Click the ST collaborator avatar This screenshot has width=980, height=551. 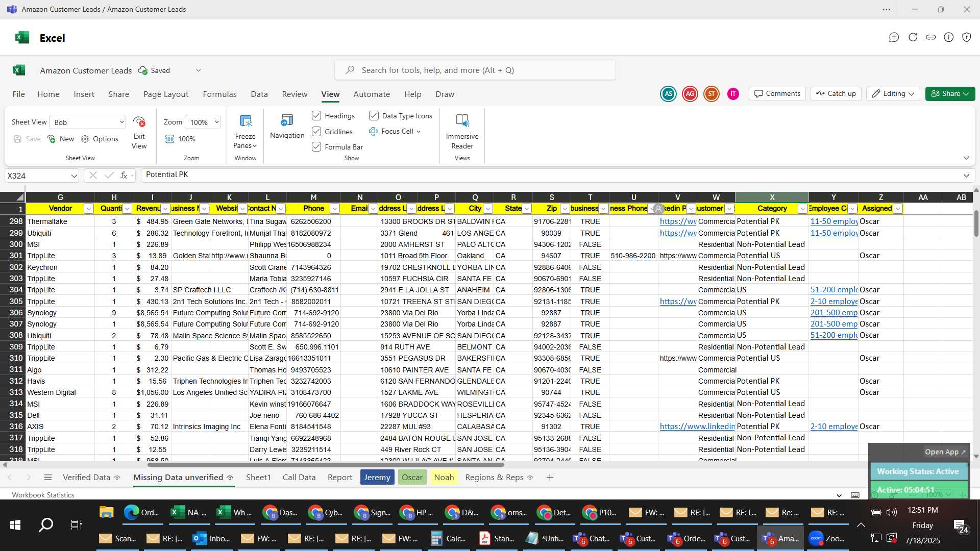pyautogui.click(x=712, y=94)
